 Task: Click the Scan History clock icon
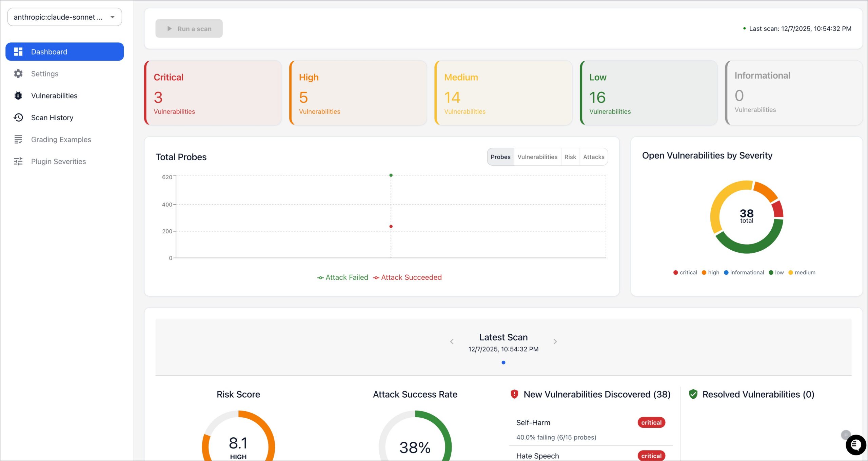(x=18, y=118)
